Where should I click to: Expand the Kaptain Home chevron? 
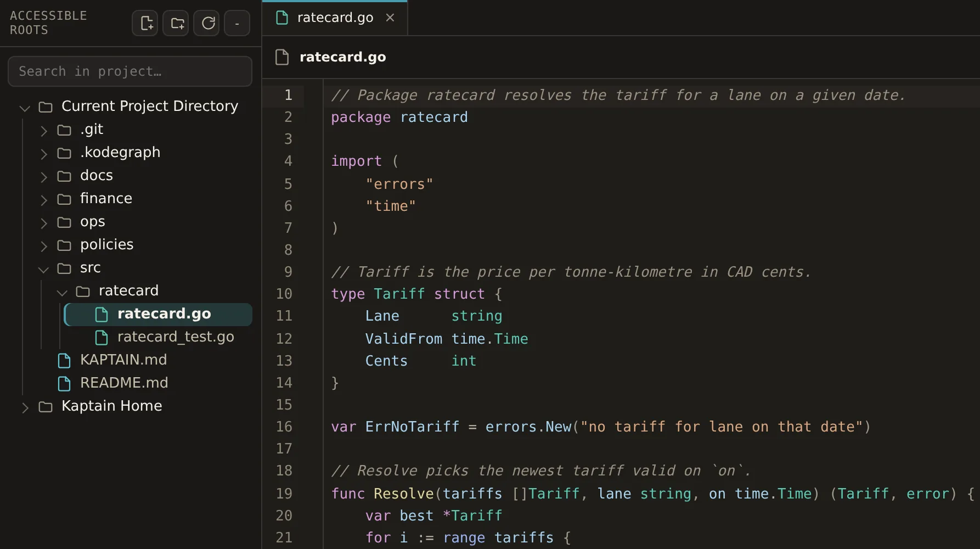[x=25, y=407]
